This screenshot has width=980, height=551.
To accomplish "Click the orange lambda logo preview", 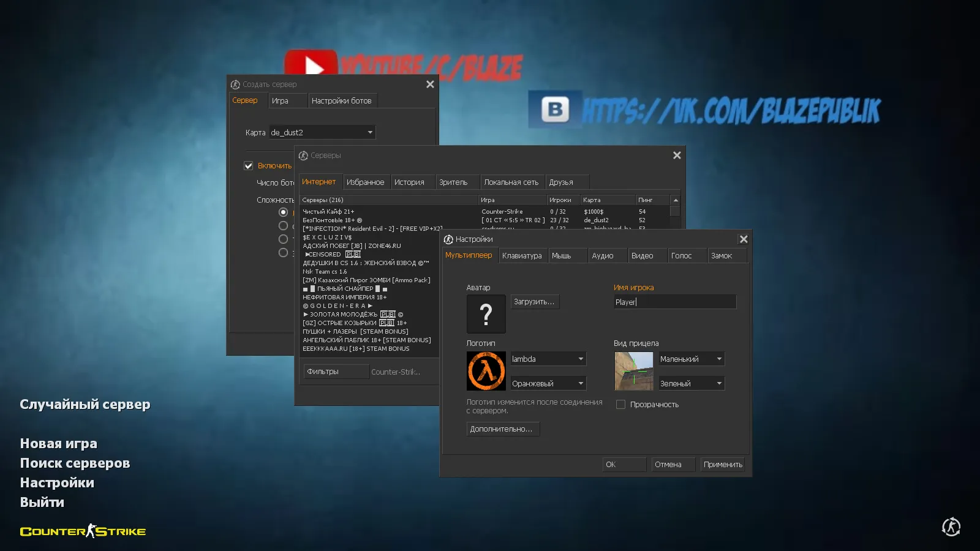I will [x=486, y=370].
